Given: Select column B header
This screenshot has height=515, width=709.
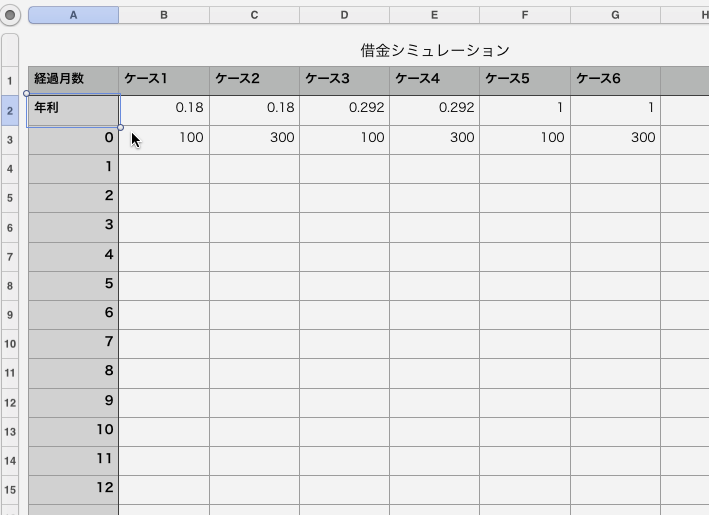Looking at the screenshot, I should point(164,15).
